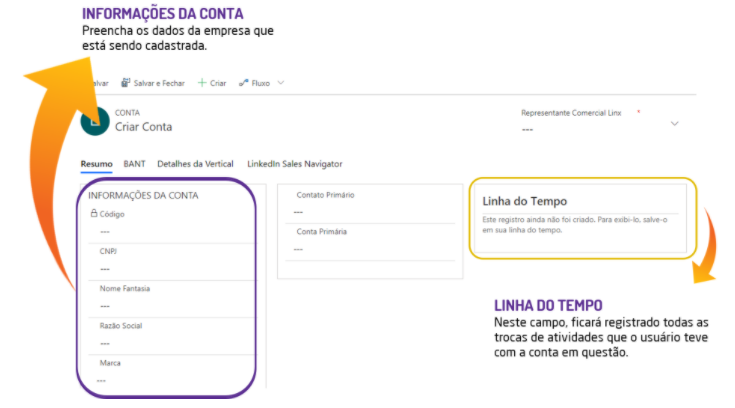Image resolution: width=735 pixels, height=408 pixels.
Task: Click the Fluxo icon in toolbar
Action: [x=244, y=83]
